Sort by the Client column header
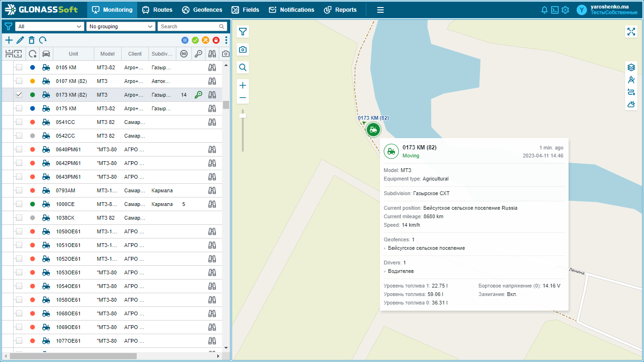Screen dimensions: 644x362 coord(135,54)
